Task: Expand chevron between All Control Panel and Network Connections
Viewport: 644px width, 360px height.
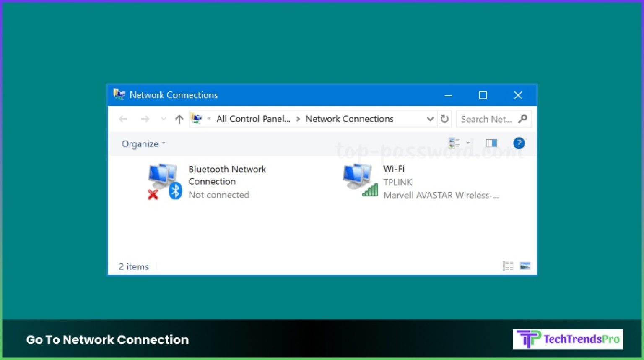Action: 298,119
